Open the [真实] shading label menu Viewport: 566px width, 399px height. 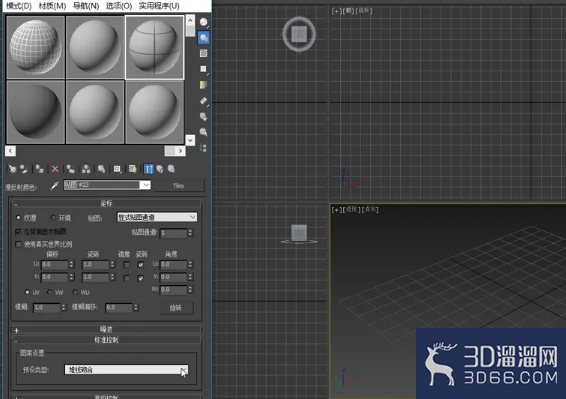pos(370,209)
